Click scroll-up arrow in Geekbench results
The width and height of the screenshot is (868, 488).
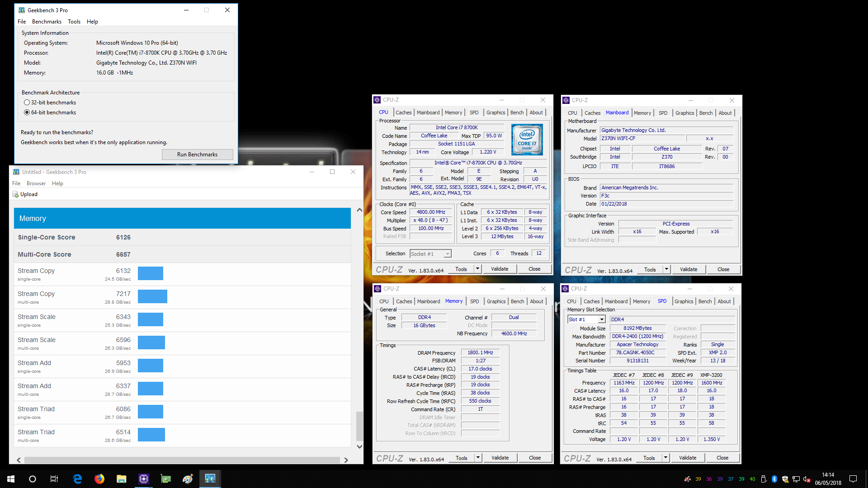[x=359, y=210]
